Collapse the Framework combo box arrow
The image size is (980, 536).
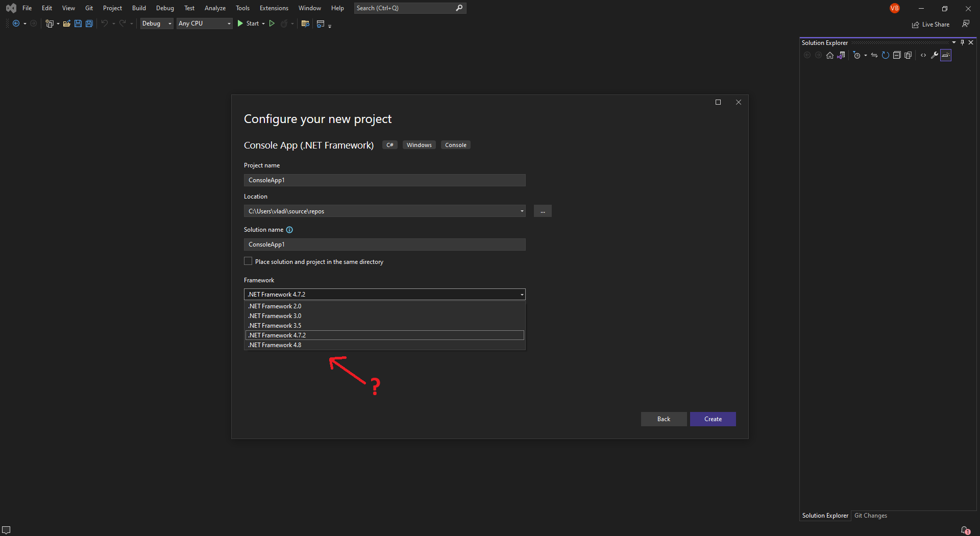point(522,295)
